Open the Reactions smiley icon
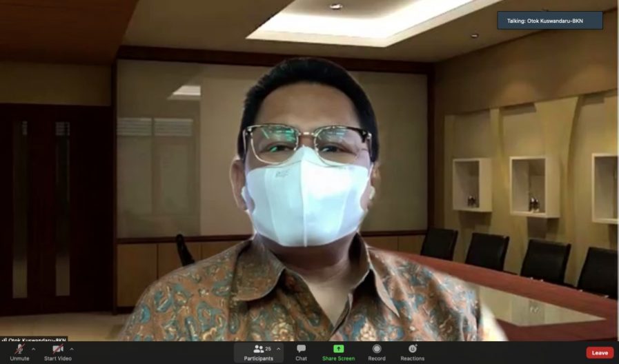The height and width of the screenshot is (364, 619). 413,349
